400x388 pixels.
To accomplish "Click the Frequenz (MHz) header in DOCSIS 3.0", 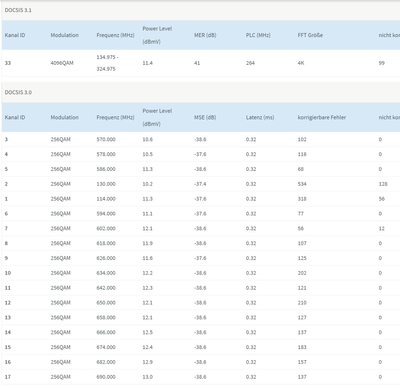I will [115, 117].
